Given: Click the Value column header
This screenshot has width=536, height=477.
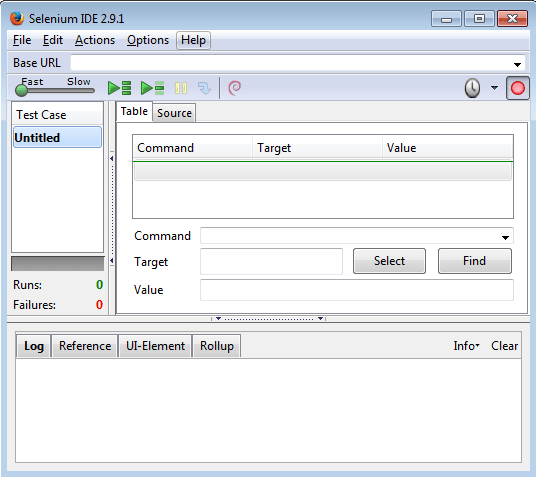Looking at the screenshot, I should (x=447, y=148).
